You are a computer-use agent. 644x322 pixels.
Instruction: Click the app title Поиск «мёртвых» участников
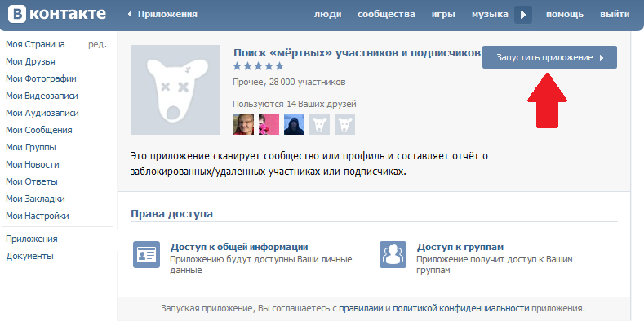[x=357, y=53]
